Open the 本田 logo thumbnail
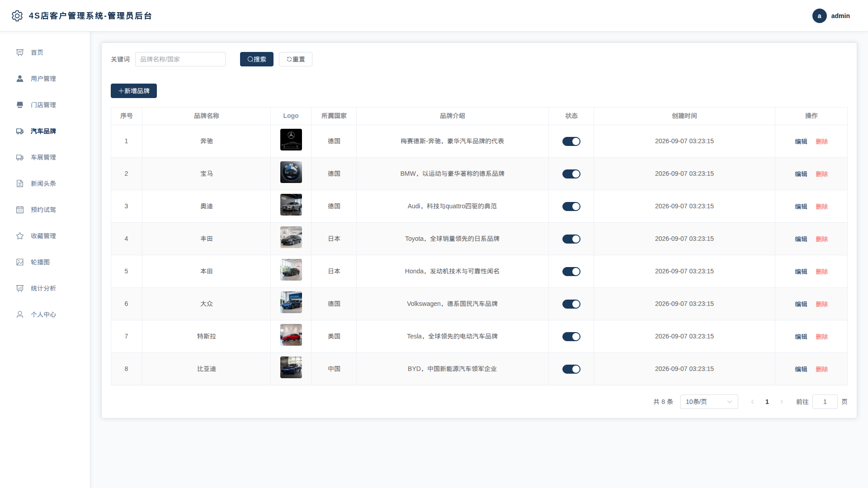The width and height of the screenshot is (868, 488). click(x=291, y=270)
